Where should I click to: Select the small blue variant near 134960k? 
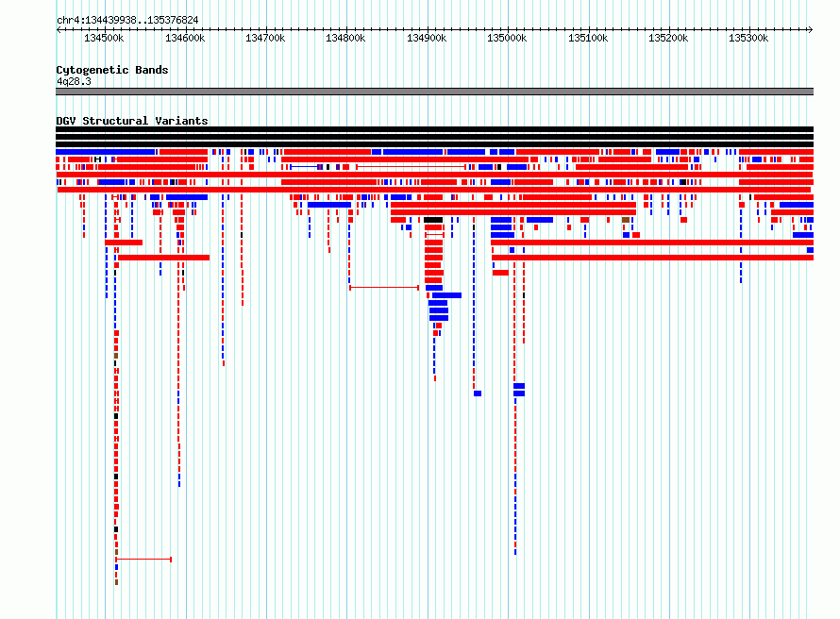tap(478, 393)
